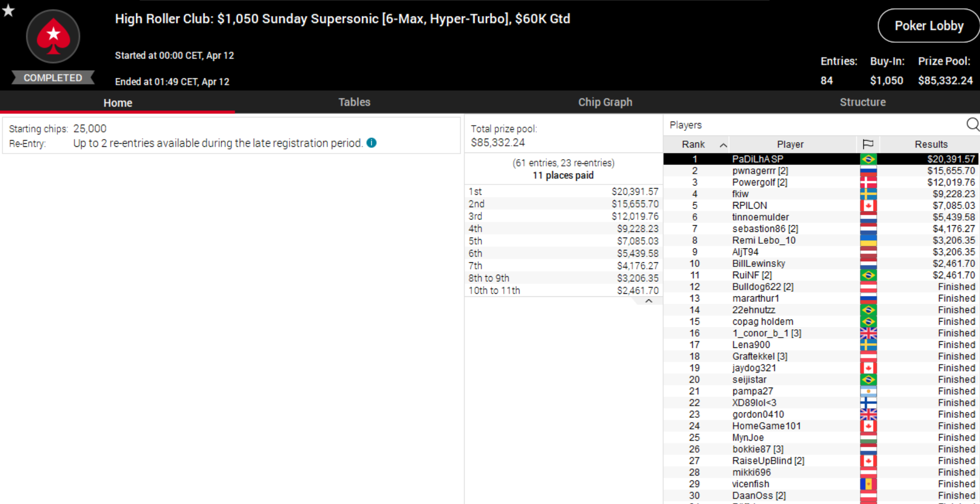Viewport: 980px width, 504px height.
Task: Open the Structure tab
Action: click(862, 102)
